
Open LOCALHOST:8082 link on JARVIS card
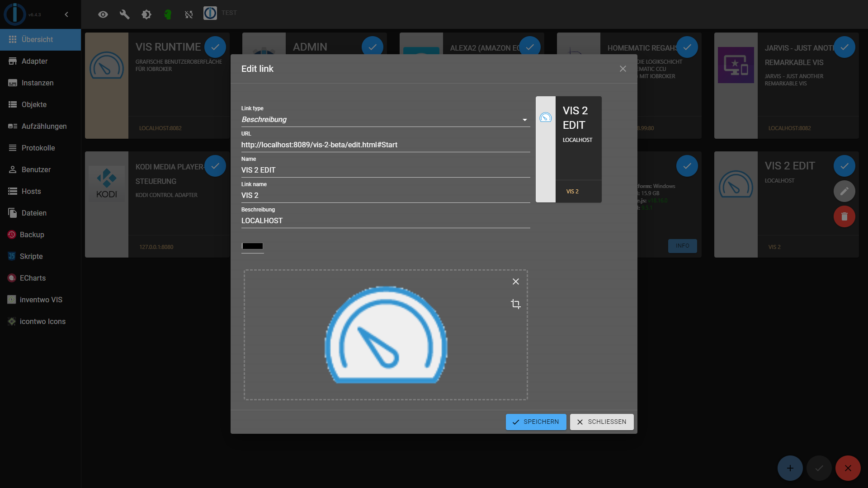click(790, 128)
